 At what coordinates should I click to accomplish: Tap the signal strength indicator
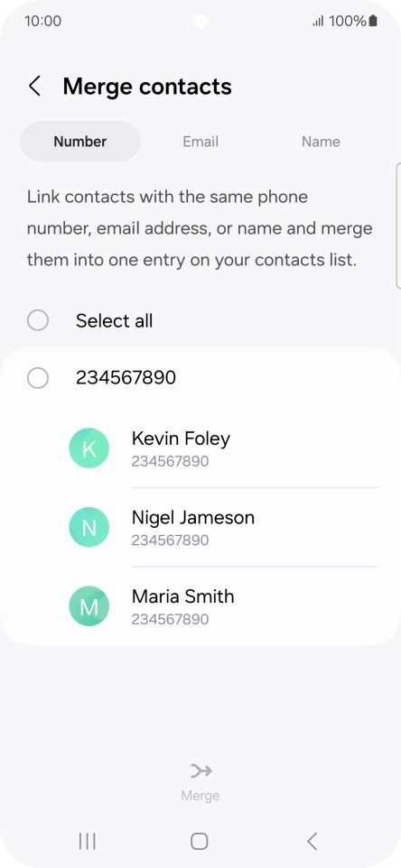[x=318, y=22]
